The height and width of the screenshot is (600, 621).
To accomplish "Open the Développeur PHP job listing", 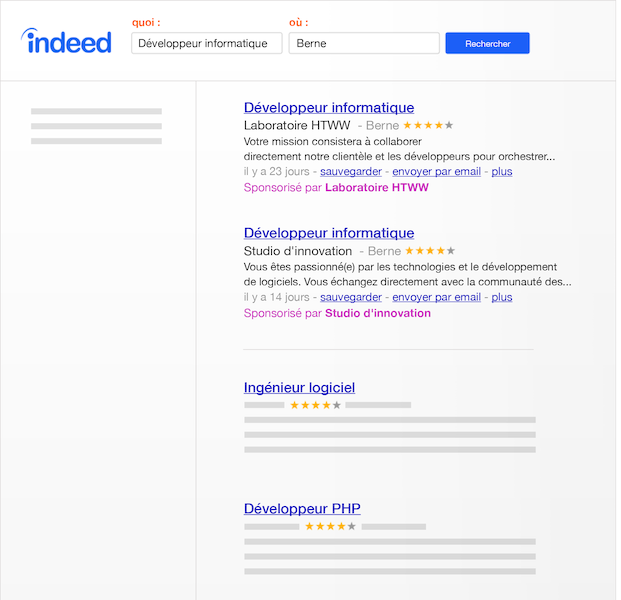I will click(302, 509).
